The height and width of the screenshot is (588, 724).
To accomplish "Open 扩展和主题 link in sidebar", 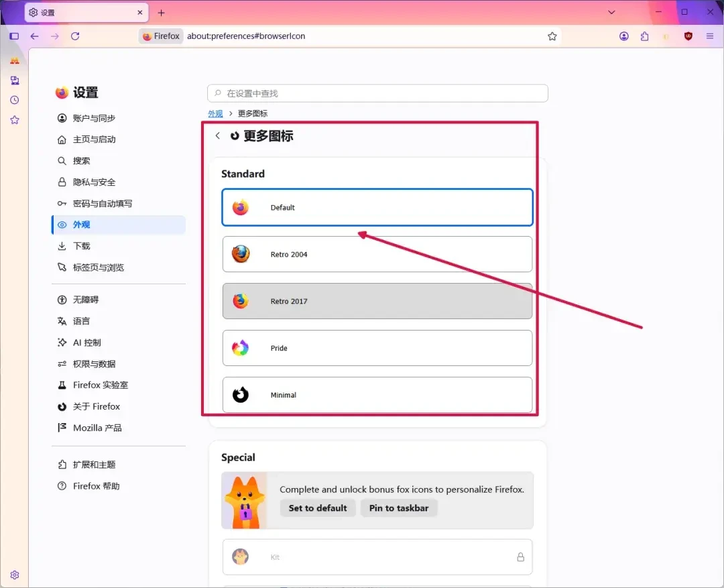I will (x=119, y=465).
